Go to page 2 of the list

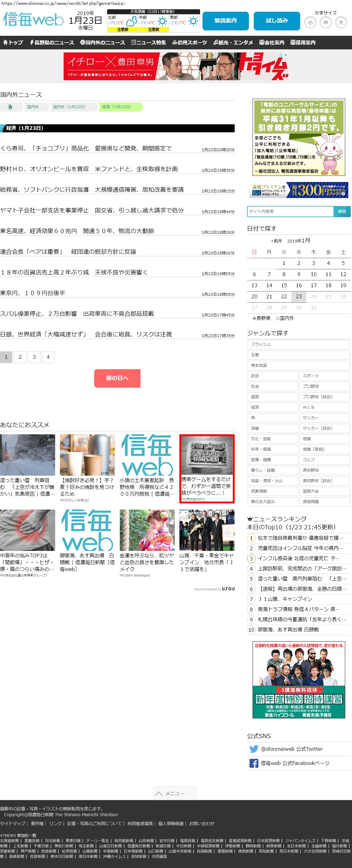tap(20, 357)
